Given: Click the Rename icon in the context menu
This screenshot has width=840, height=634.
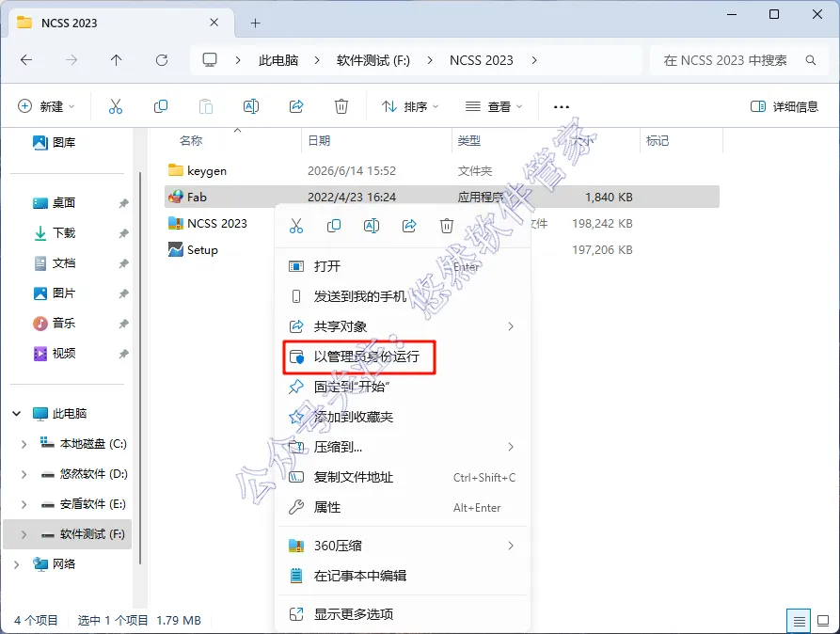Looking at the screenshot, I should point(372,226).
